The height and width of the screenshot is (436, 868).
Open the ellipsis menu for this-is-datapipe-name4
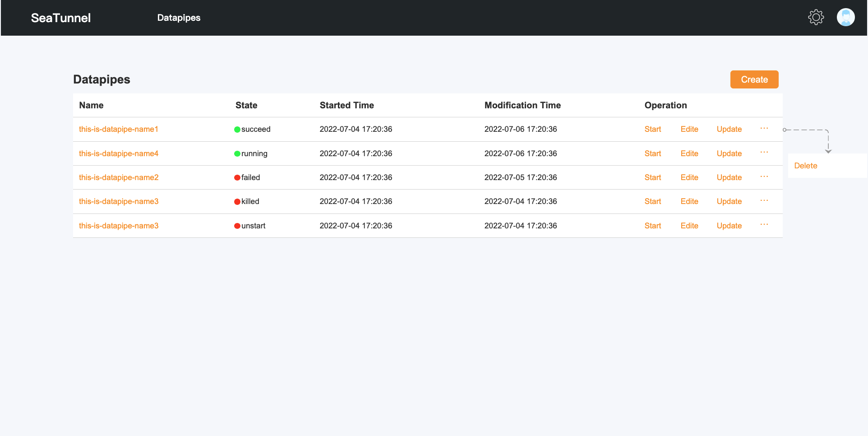pyautogui.click(x=764, y=153)
